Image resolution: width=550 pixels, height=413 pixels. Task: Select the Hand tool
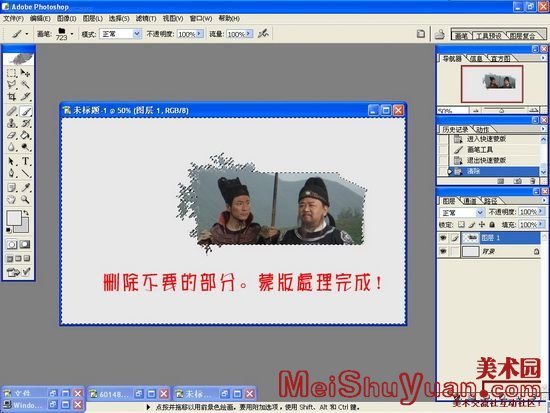12,200
